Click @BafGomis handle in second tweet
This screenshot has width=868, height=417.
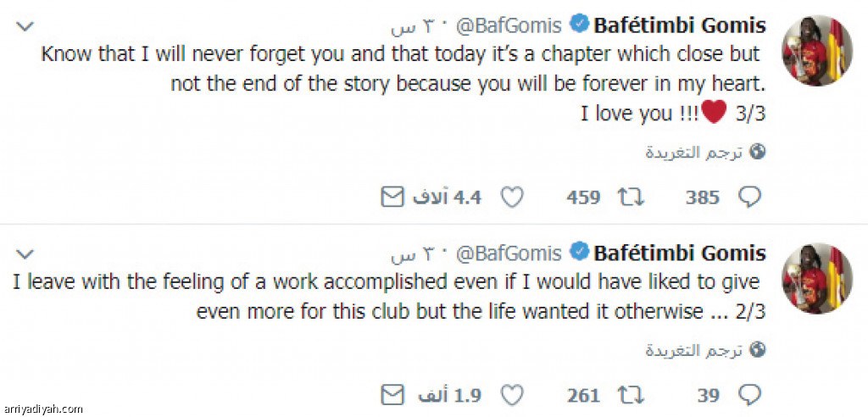point(509,253)
